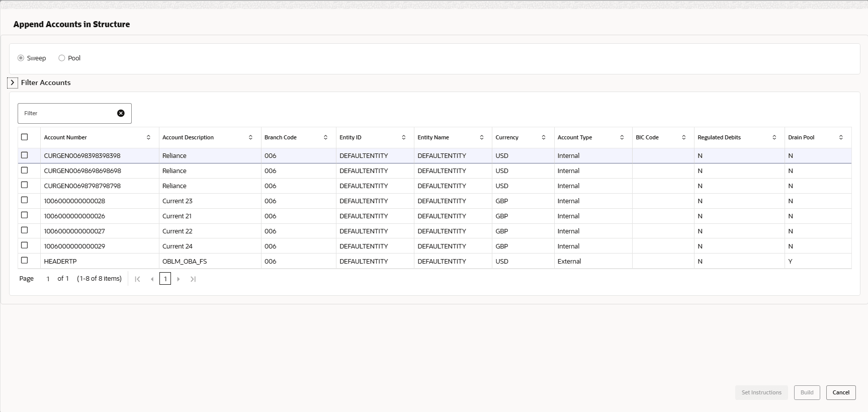Sort by Account Description column

click(x=250, y=137)
